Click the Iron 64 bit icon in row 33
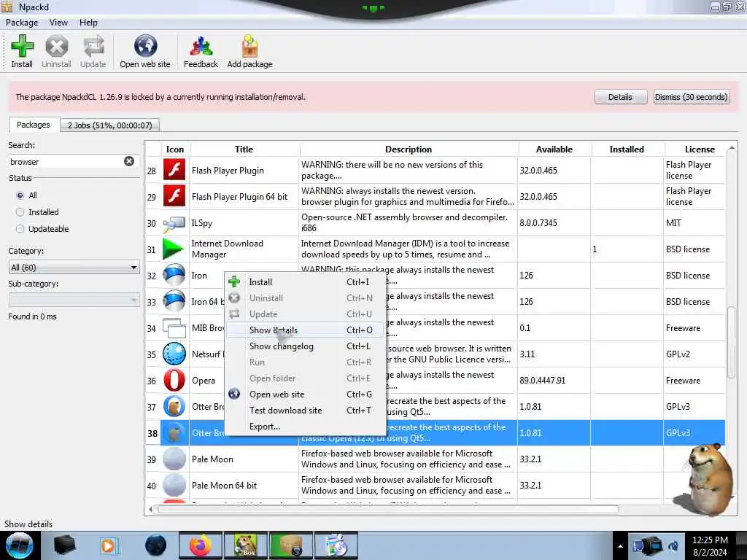 pyautogui.click(x=174, y=301)
